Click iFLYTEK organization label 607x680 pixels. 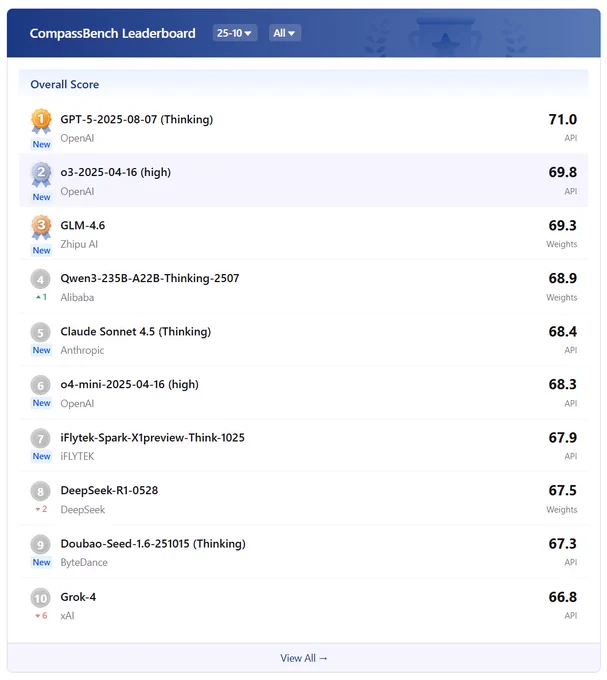pyautogui.click(x=77, y=456)
